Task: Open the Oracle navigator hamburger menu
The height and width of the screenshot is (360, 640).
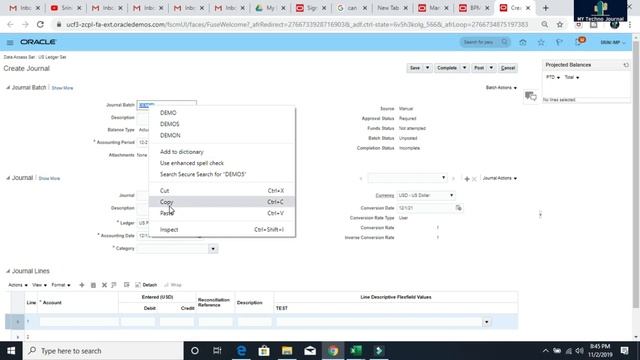Action: pyautogui.click(x=10, y=42)
